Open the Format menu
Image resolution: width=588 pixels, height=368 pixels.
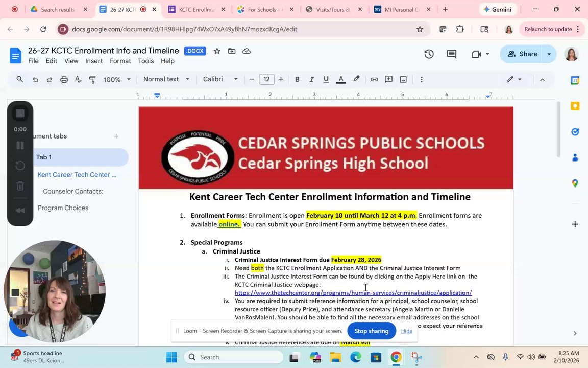pos(120,61)
